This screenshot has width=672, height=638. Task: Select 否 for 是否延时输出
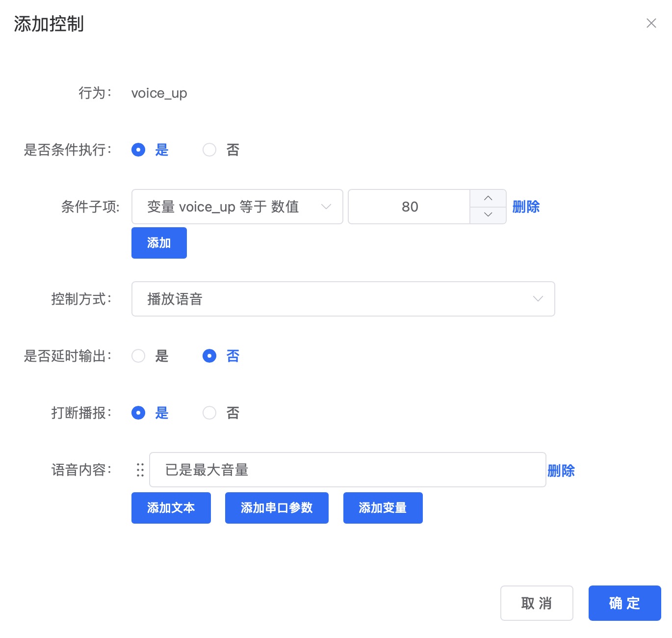tap(209, 356)
